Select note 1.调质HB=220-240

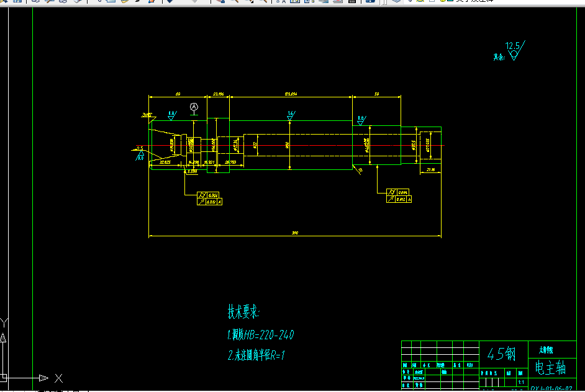[260, 334]
